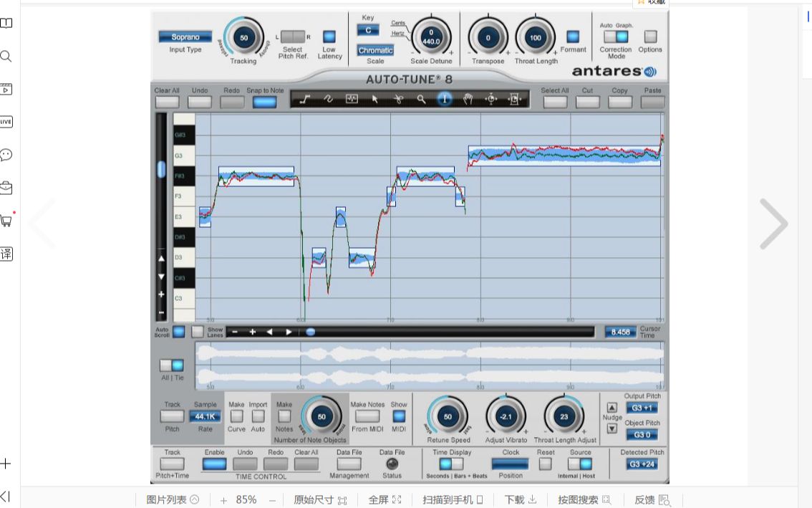Select the I-beam text cursor tool

(445, 99)
